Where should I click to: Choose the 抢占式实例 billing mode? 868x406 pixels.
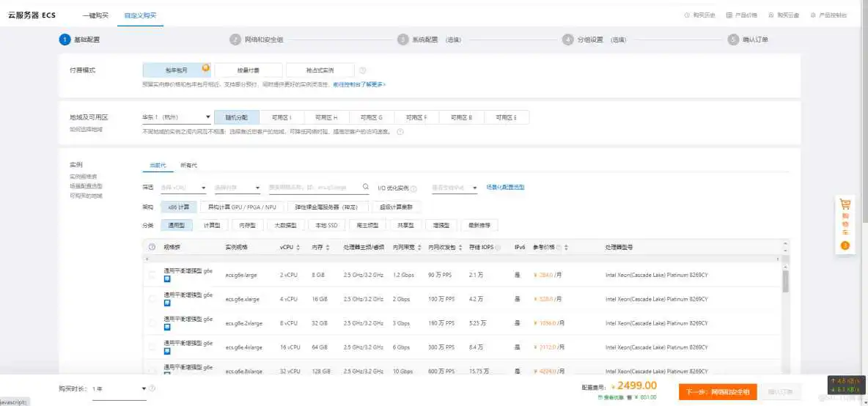pos(320,70)
